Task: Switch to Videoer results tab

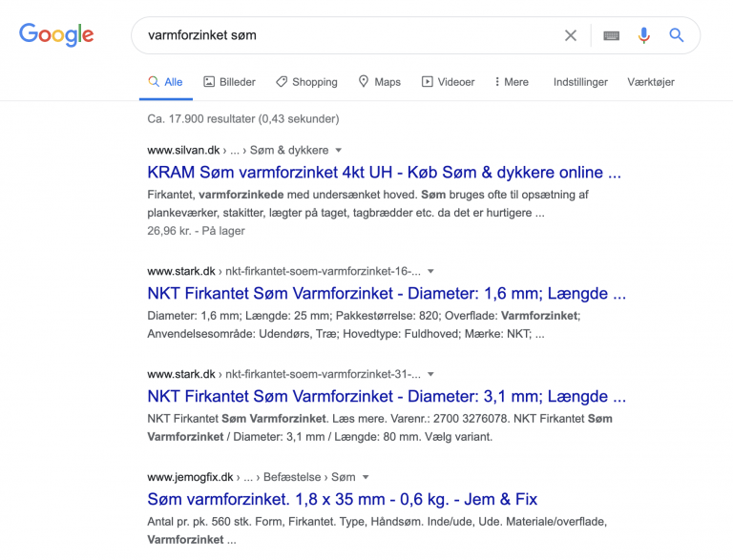Action: click(448, 82)
